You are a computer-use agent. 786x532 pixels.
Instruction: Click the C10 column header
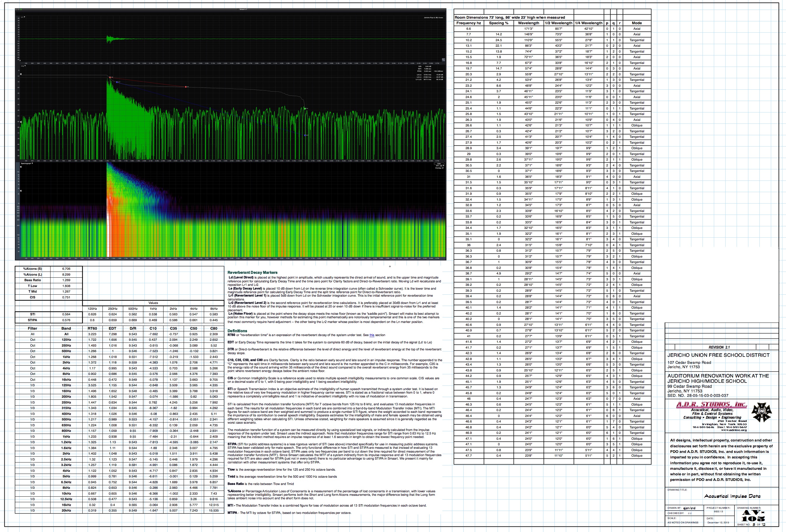coord(153,328)
